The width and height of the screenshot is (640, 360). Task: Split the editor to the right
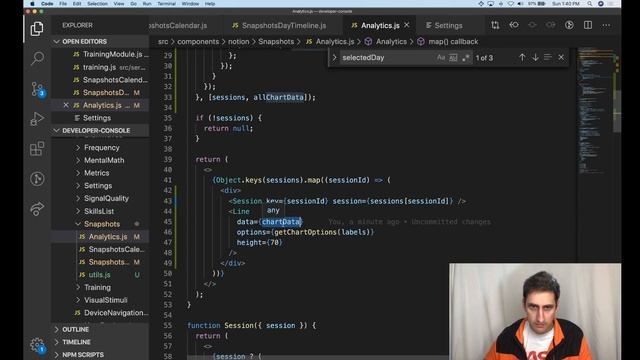tap(588, 25)
